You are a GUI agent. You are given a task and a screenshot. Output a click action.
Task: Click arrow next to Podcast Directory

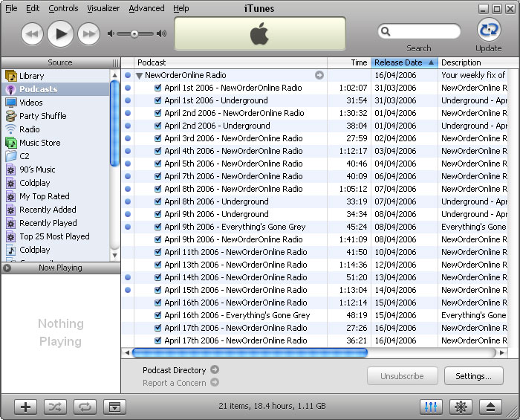coord(215,369)
